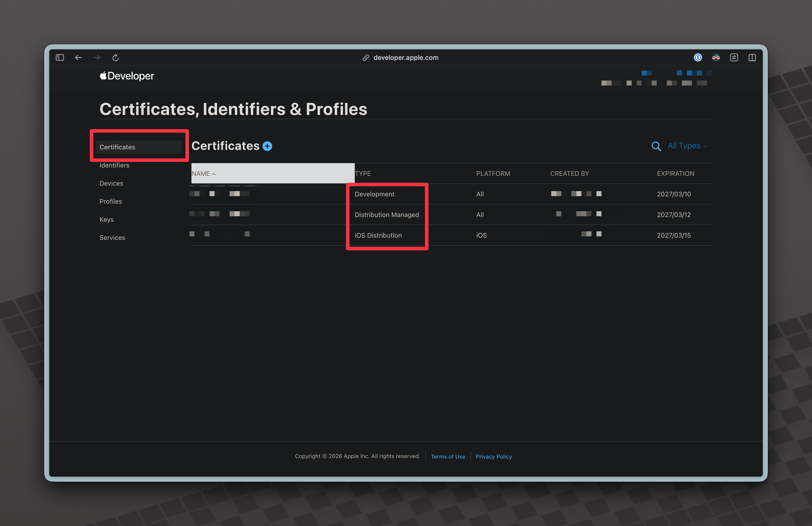The height and width of the screenshot is (526, 812).
Task: Open Terms of Use link
Action: pos(448,457)
